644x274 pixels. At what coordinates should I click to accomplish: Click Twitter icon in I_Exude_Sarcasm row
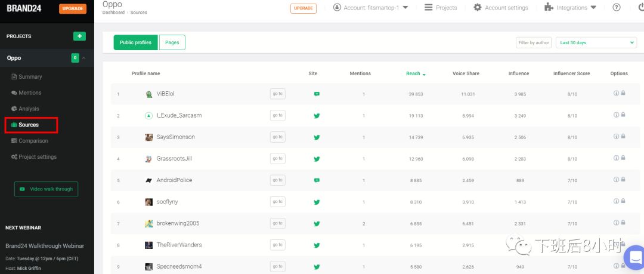[317, 116]
